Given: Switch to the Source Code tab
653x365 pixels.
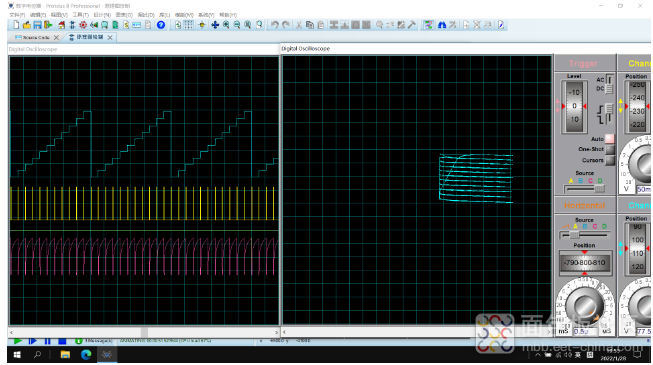Looking at the screenshot, I should click(37, 38).
